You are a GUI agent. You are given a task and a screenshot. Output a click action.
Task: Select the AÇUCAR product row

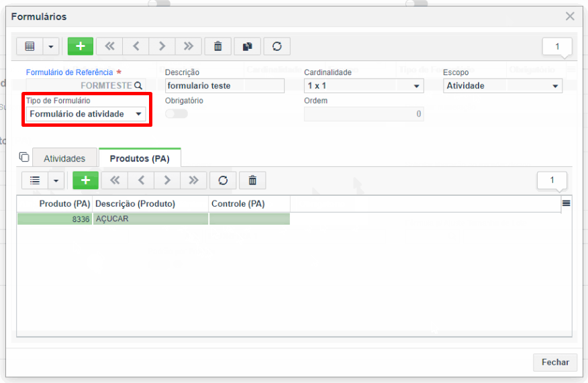[153, 219]
